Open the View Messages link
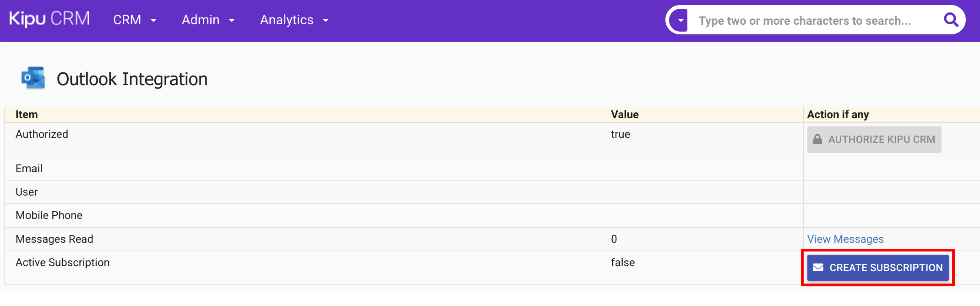Screen dimensions: 980x306 point(845,239)
